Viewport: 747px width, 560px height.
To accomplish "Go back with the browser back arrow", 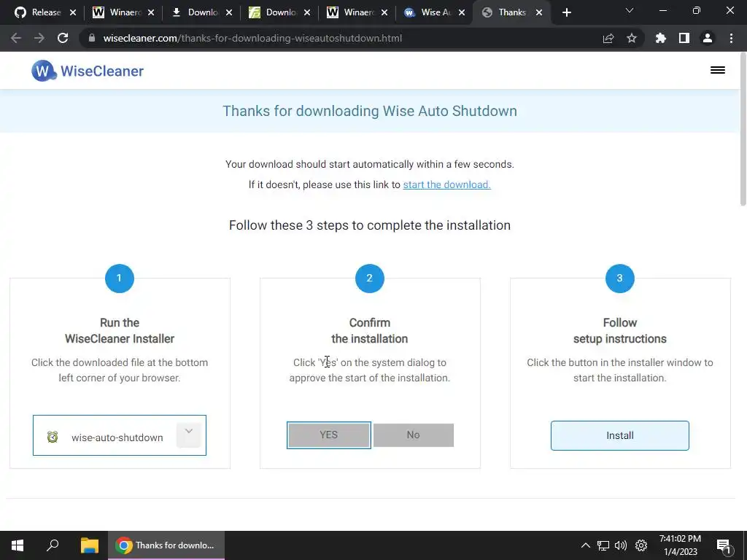I will coord(16,38).
